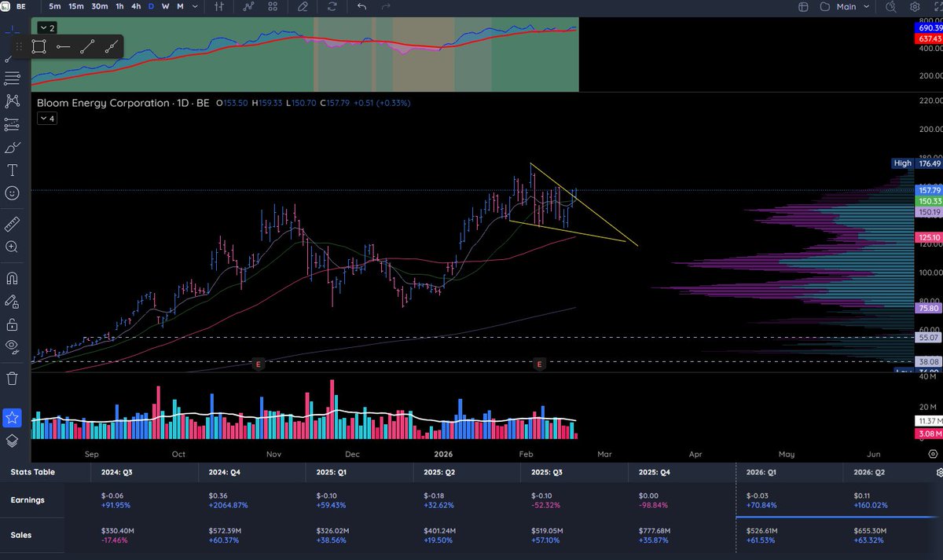Select the brush drawing tool

[12, 148]
